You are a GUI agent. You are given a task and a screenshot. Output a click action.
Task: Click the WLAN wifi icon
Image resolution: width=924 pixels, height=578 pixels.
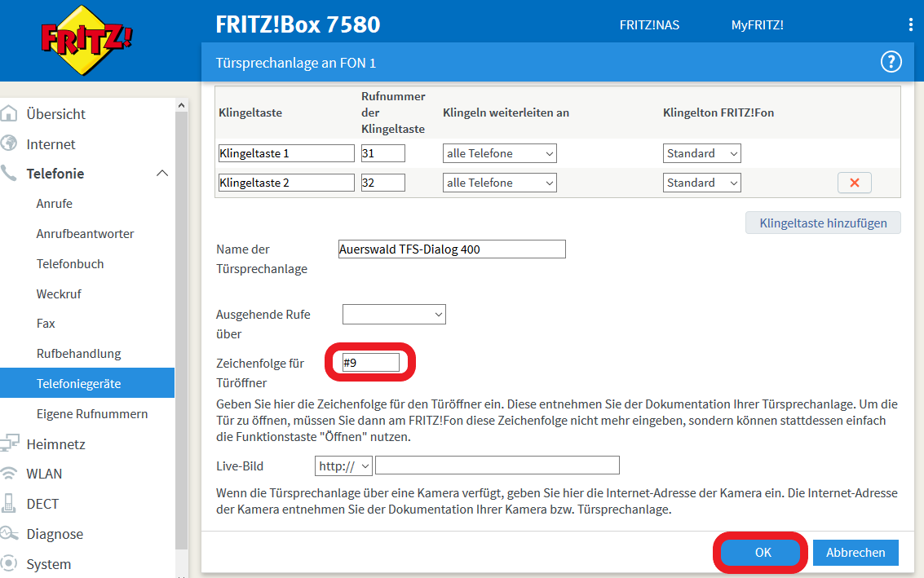coord(10,474)
